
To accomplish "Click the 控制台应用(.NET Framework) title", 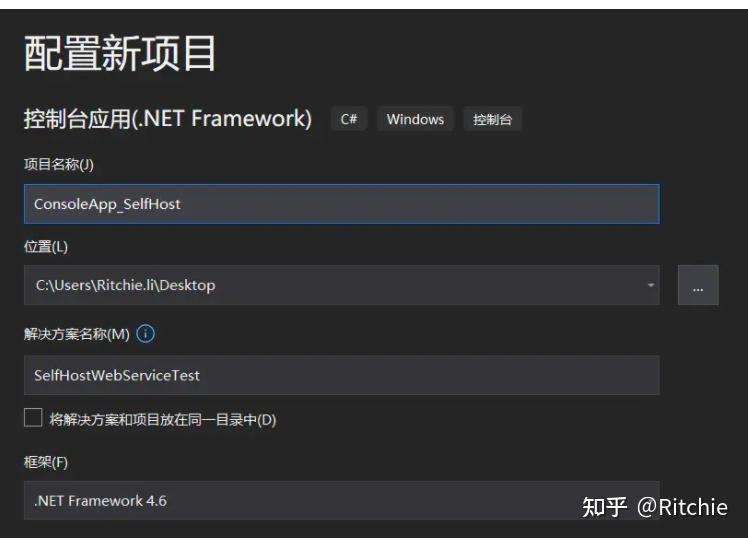I will [168, 118].
